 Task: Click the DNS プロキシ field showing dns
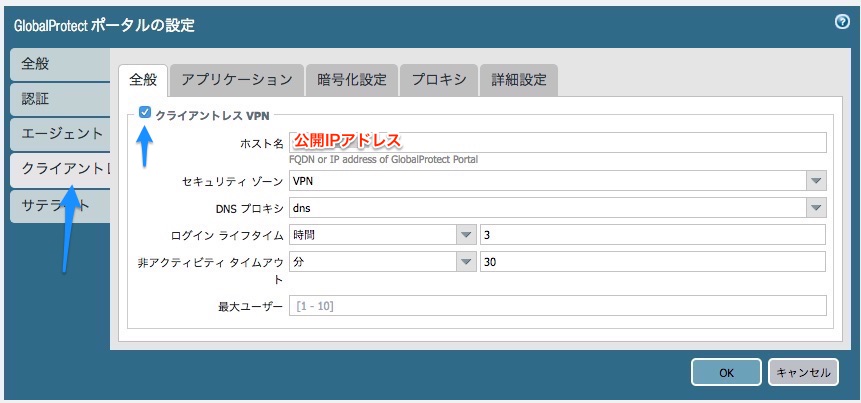point(547,208)
